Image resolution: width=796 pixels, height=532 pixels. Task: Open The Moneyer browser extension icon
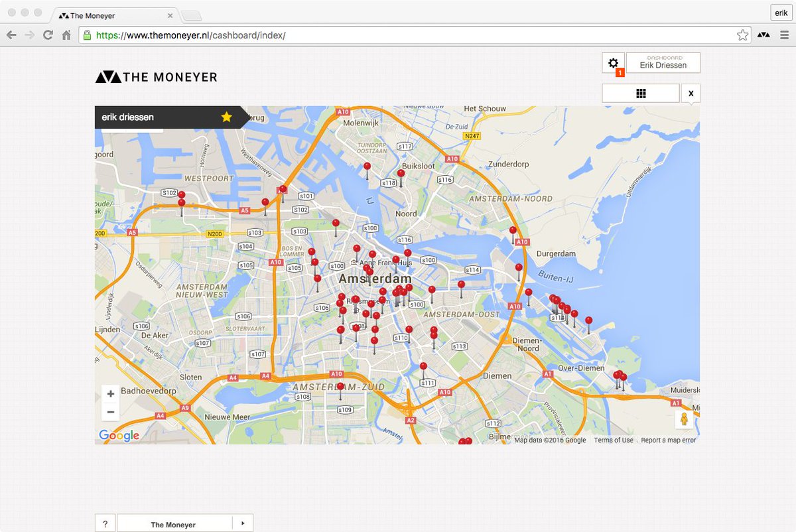(764, 35)
